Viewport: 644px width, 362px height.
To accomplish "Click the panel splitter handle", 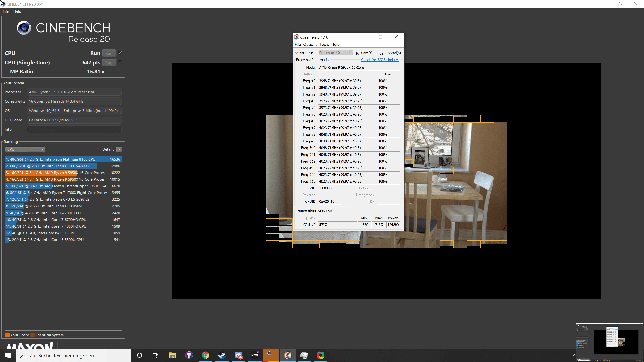I will pyautogui.click(x=128, y=188).
